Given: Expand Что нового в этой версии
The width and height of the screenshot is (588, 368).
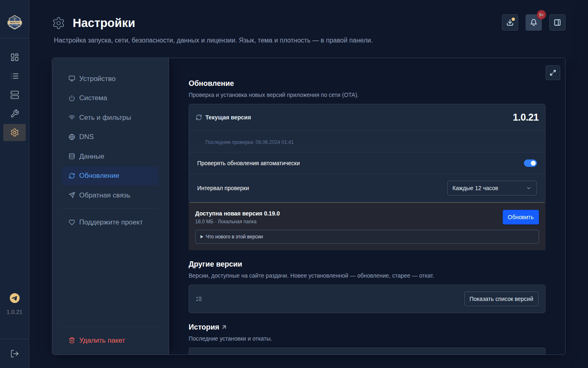Looking at the screenshot, I should coord(367,237).
